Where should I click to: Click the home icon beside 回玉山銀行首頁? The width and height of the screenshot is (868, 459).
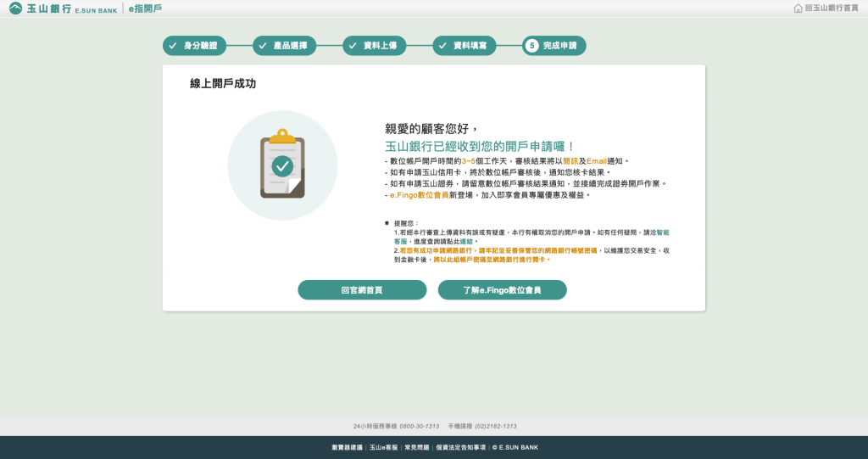(x=798, y=8)
